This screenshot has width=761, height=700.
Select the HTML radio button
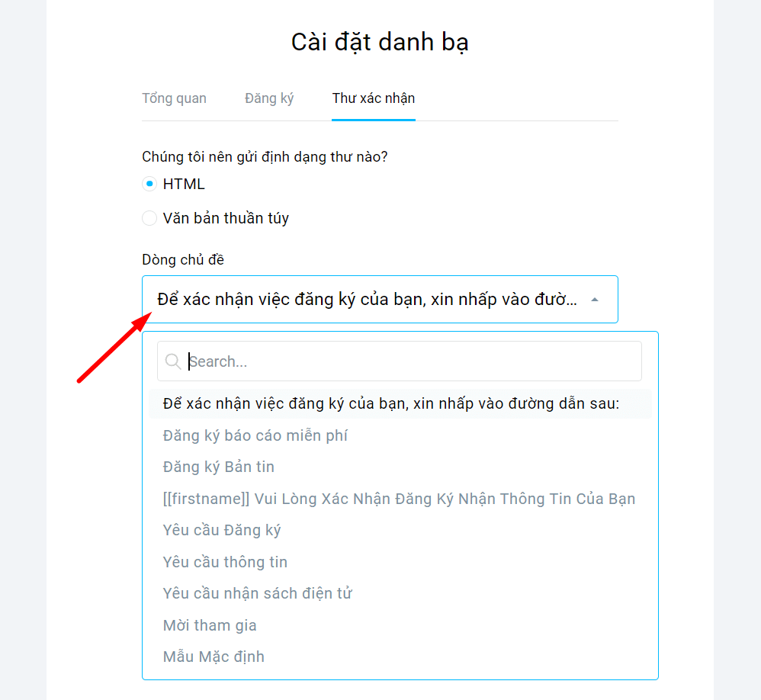tap(149, 184)
